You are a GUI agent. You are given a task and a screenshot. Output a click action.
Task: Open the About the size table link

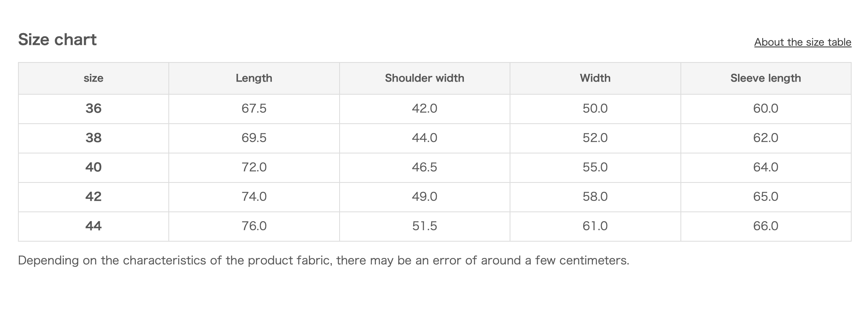[802, 42]
